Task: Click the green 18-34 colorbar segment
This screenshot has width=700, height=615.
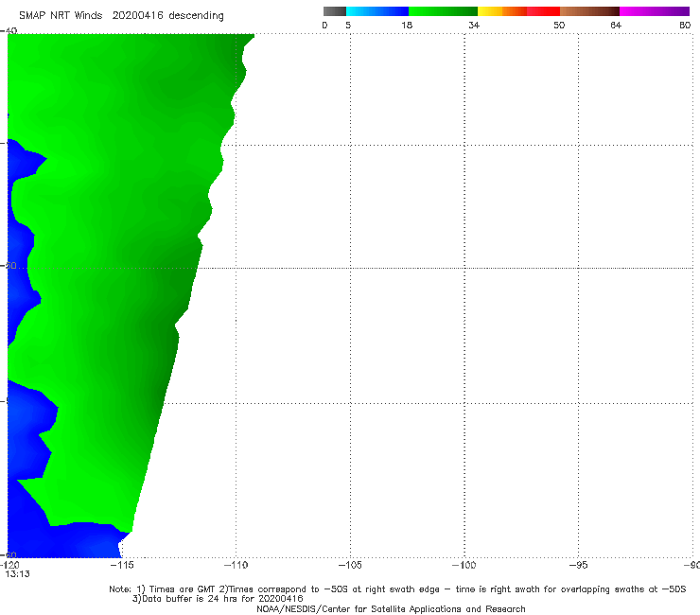Action: coord(443,11)
